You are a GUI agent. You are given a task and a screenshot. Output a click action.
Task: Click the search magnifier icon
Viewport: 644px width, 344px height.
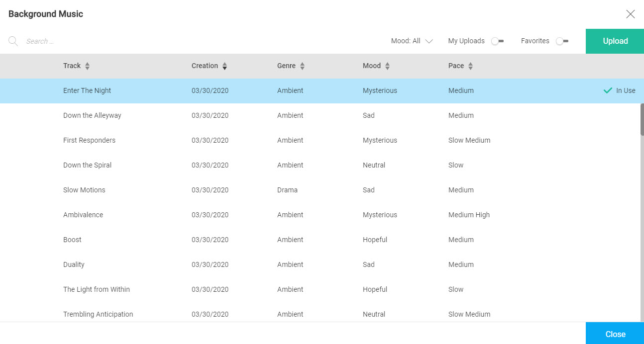(x=13, y=41)
